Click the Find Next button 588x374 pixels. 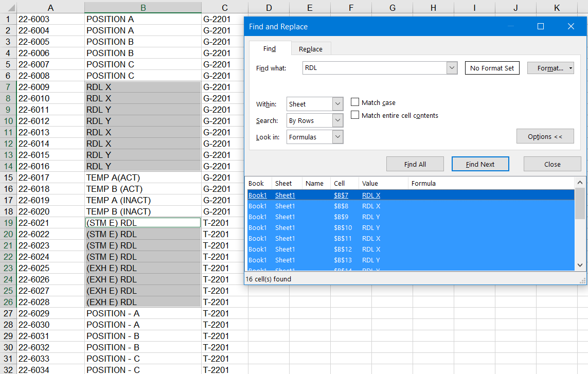click(480, 164)
